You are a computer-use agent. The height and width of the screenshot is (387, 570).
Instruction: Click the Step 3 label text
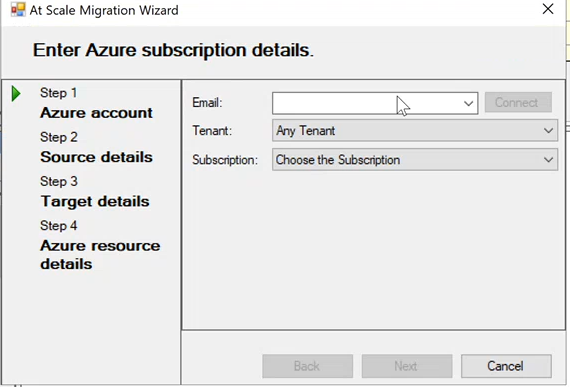pyautogui.click(x=59, y=181)
